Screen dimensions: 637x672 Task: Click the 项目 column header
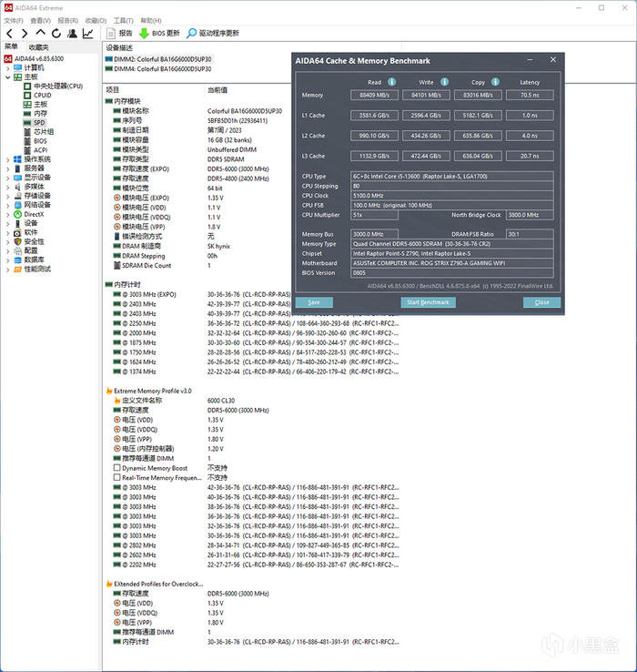point(112,89)
